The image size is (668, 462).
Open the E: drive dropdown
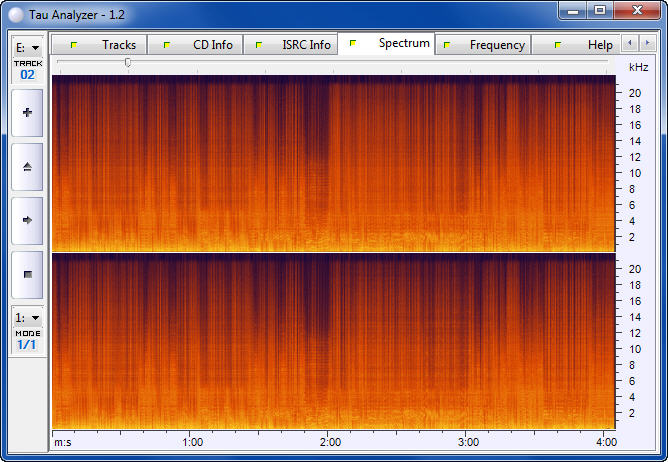27,47
